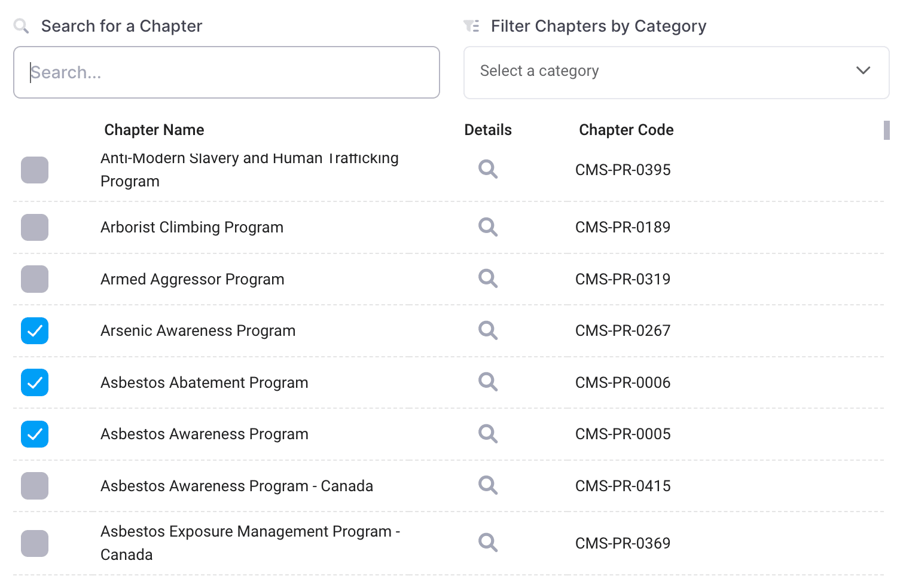The height and width of the screenshot is (588, 897).
Task: Check the Arborist Climbing Program box
Action: coord(35,228)
